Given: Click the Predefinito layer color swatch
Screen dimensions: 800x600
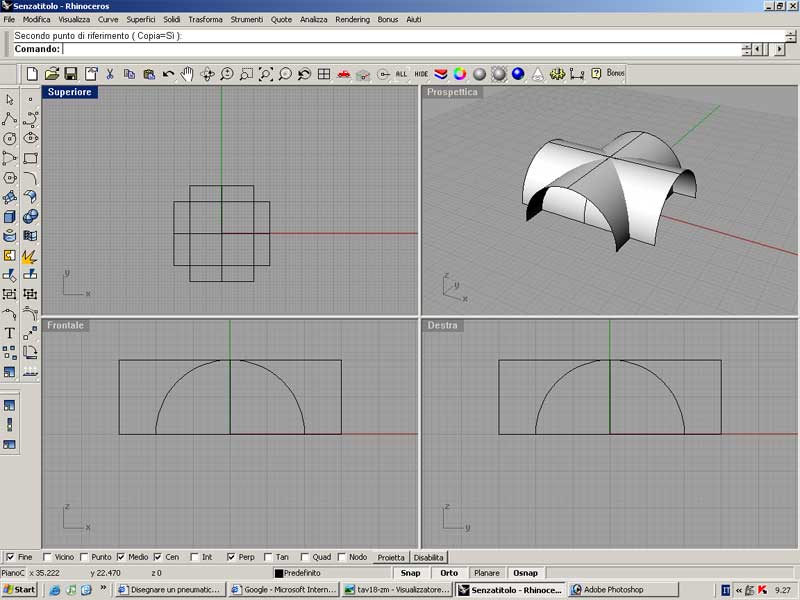Looking at the screenshot, I should coord(279,573).
